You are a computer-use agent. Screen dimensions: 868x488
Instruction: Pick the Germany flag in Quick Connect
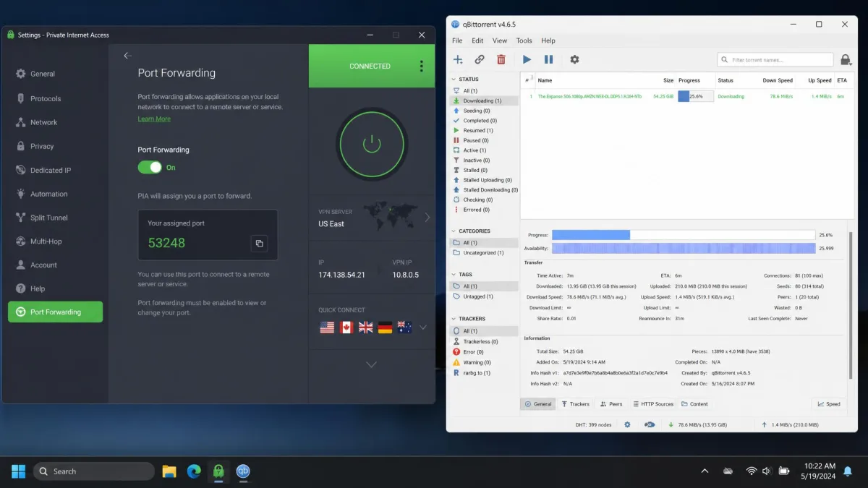click(x=386, y=328)
